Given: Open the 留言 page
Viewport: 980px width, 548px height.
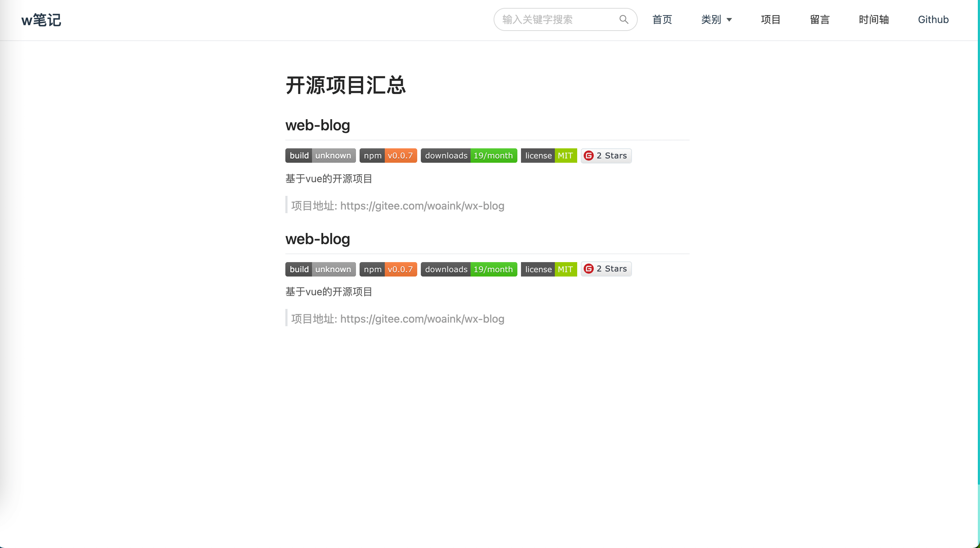Looking at the screenshot, I should 819,19.
